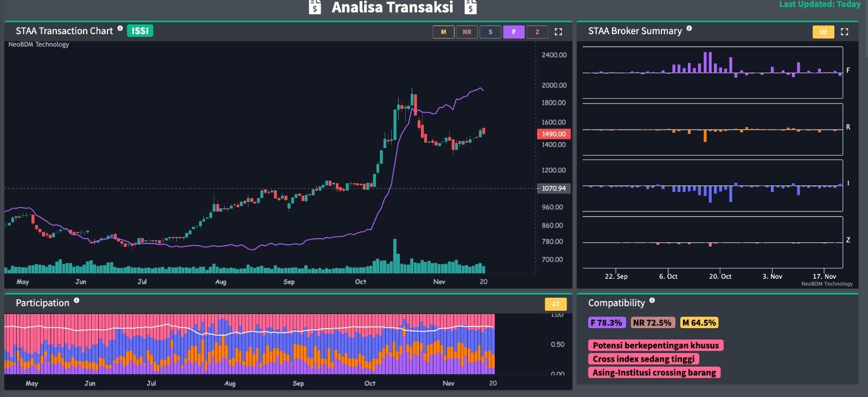Expand STAA Transaction Chart to fullscreen
This screenshot has height=397, width=868.
tap(558, 32)
